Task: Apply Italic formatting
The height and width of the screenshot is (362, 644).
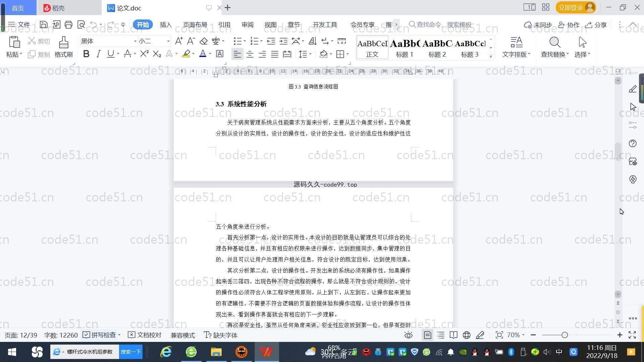Action: coord(98,54)
